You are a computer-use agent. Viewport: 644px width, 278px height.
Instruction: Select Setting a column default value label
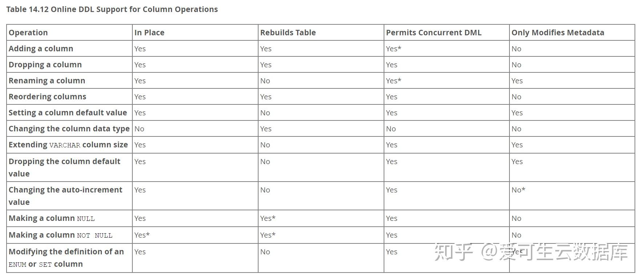[x=68, y=112]
